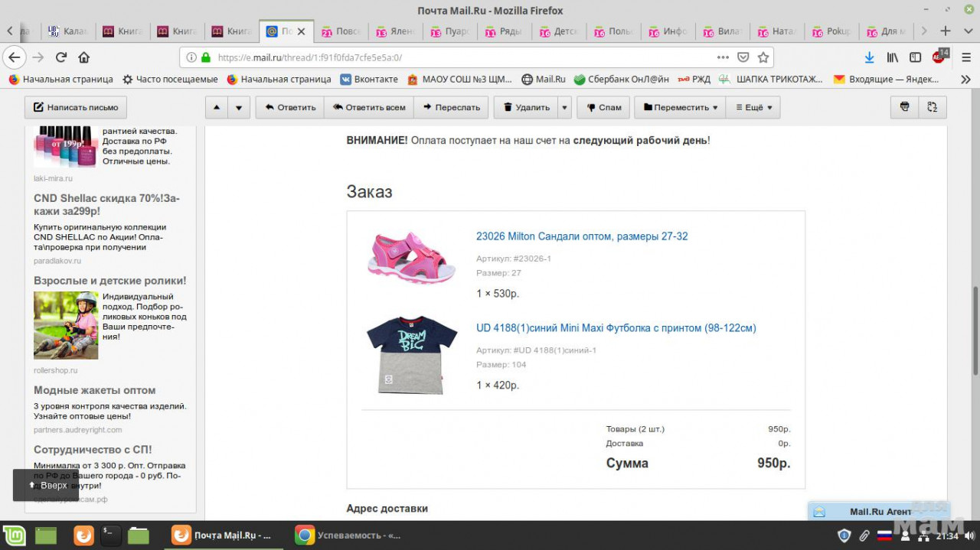The height and width of the screenshot is (550, 980).
Task: Expand the delete options dropdown arrow
Action: tap(564, 107)
